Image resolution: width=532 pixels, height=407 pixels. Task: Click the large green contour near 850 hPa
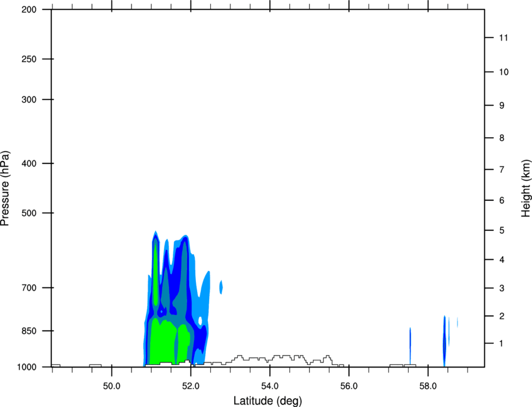click(x=163, y=341)
